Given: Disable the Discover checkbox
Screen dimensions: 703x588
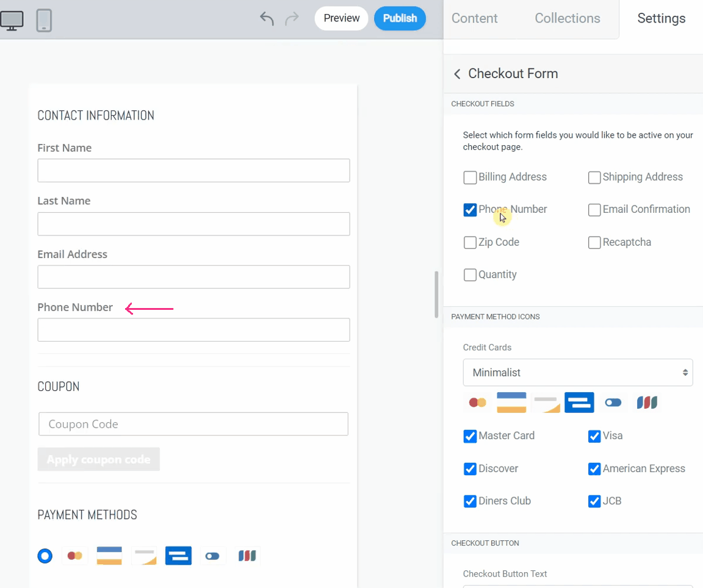Looking at the screenshot, I should (x=470, y=469).
